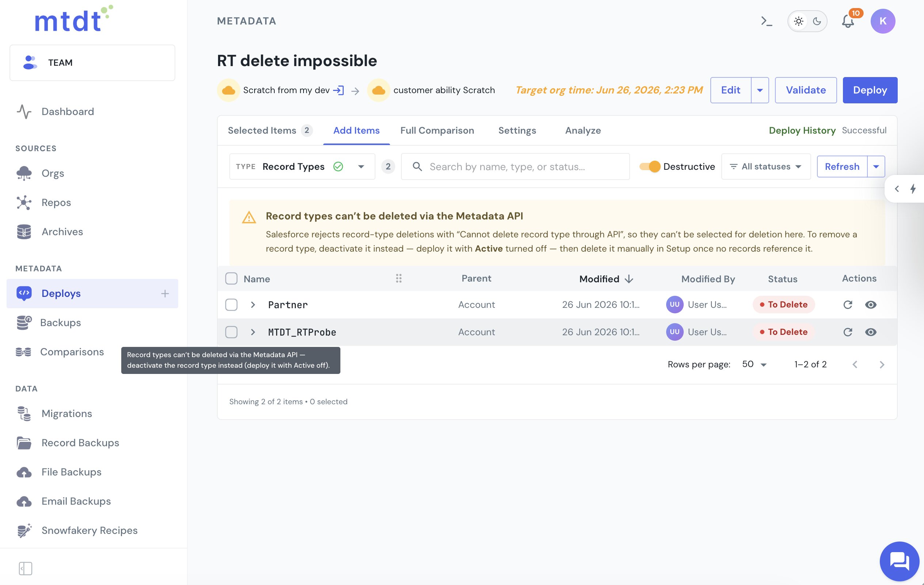Toggle the Destructive switch

[x=650, y=167]
